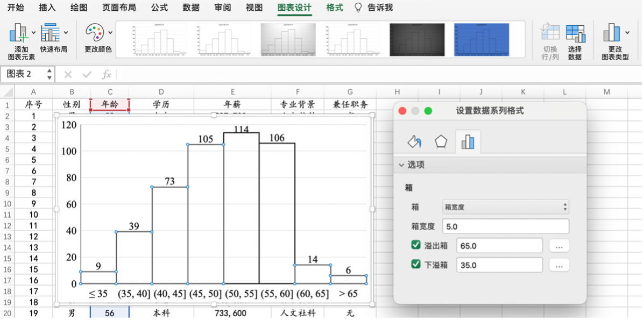Uncheck the 下溢箱 underflow bin checkbox

(415, 265)
